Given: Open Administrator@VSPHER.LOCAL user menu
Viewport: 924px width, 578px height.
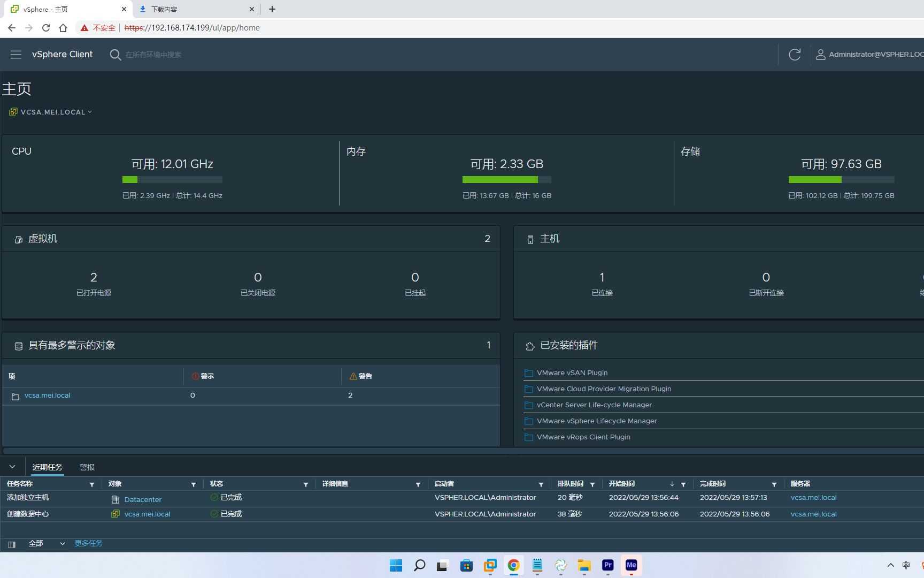Looking at the screenshot, I should 869,54.
